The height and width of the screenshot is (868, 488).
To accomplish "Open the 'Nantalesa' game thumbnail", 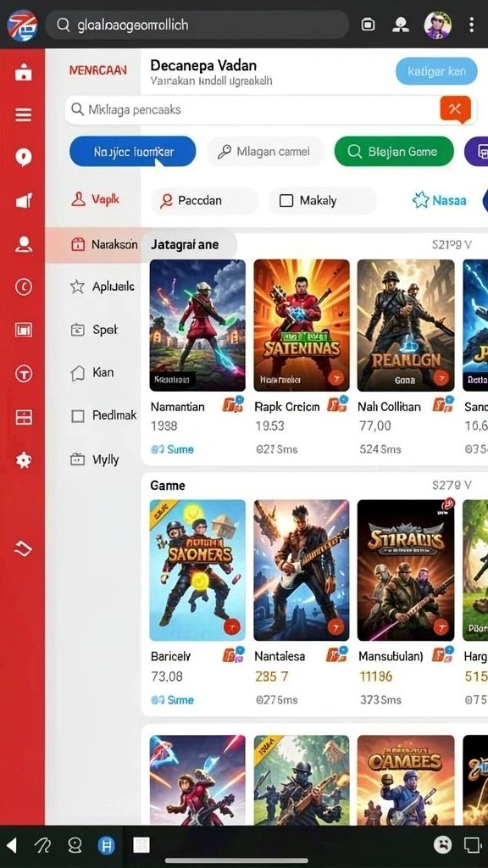I will point(302,570).
